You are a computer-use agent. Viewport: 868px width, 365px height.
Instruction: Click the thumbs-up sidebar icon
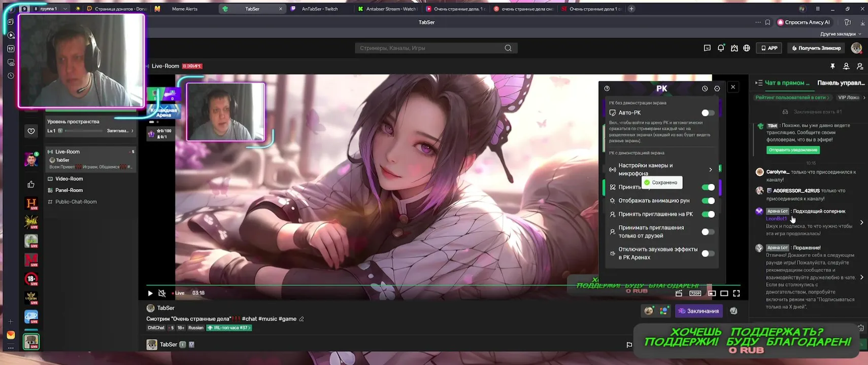click(x=31, y=185)
